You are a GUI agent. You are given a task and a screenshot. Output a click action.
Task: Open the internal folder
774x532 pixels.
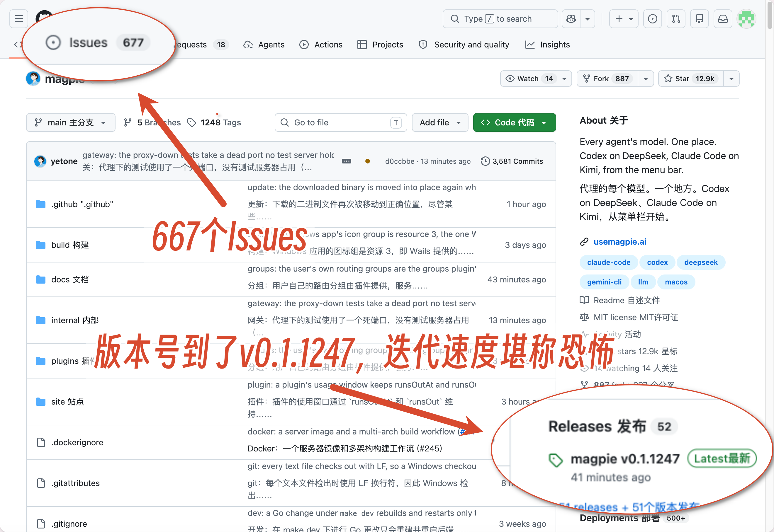[x=75, y=320]
